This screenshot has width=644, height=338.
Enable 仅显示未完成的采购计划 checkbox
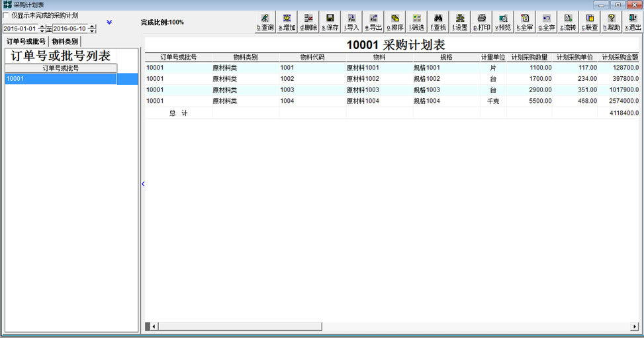(x=7, y=15)
